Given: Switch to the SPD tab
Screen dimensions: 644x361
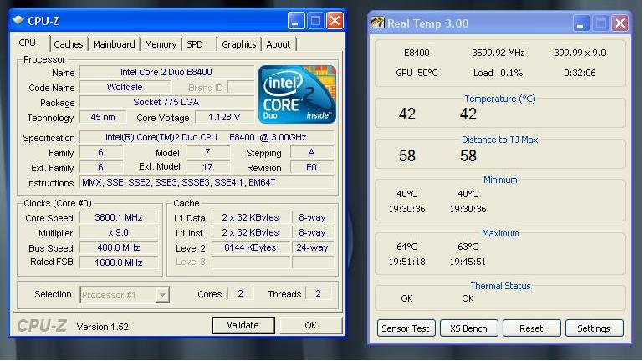Looking at the screenshot, I should tap(195, 44).
